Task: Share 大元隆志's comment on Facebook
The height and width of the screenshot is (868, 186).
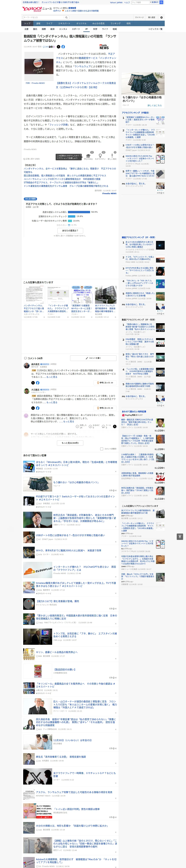Action: 38,408
